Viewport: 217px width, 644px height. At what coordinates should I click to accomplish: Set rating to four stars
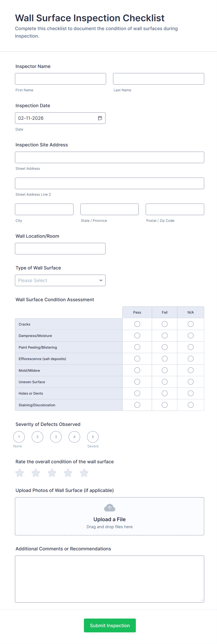point(68,473)
